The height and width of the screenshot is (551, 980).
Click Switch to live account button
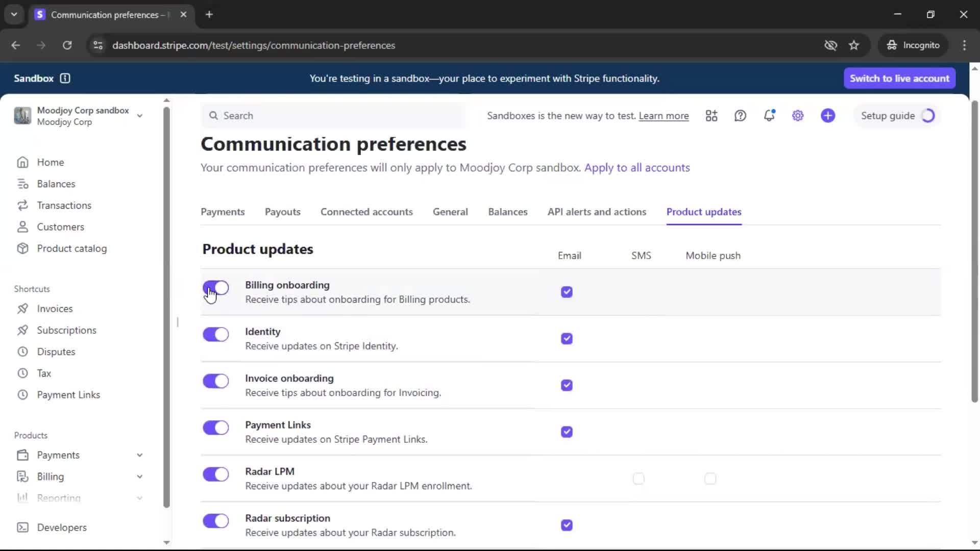[x=899, y=78]
